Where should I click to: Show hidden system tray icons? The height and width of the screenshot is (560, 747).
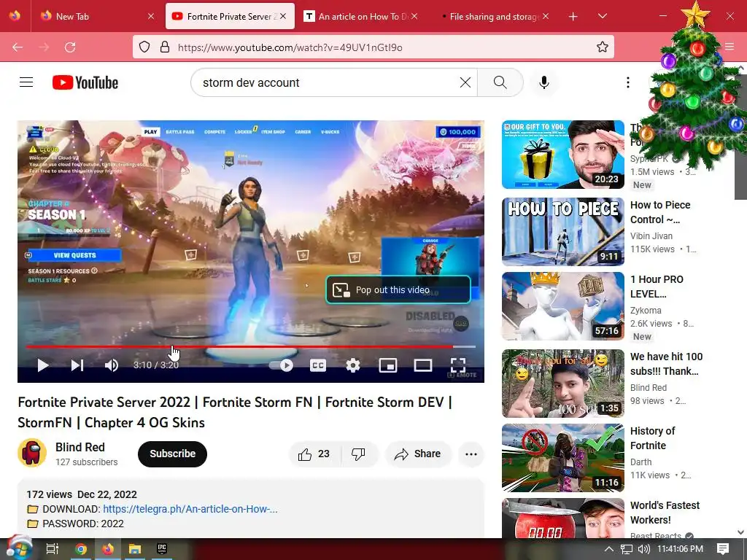pyautogui.click(x=608, y=549)
